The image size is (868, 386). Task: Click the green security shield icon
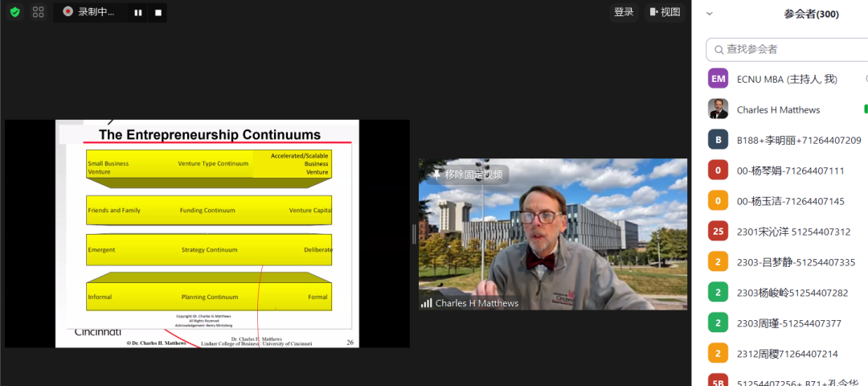(14, 12)
